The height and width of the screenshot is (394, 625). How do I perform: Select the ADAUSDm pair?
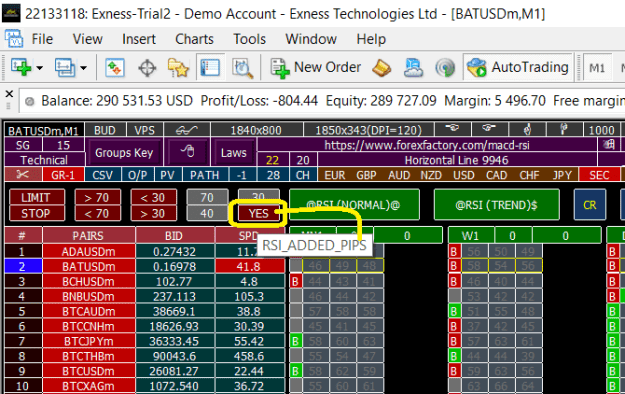(x=88, y=252)
